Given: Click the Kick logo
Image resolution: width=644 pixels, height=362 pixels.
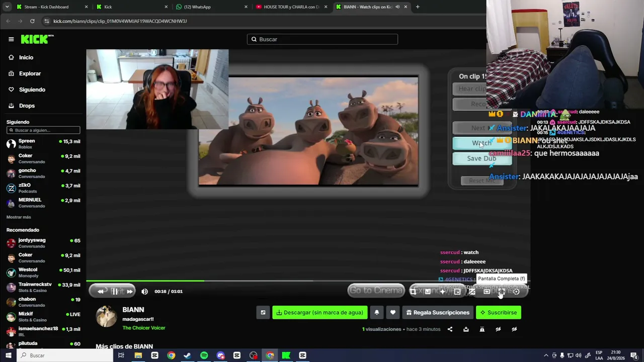Looking at the screenshot, I should coord(37,39).
